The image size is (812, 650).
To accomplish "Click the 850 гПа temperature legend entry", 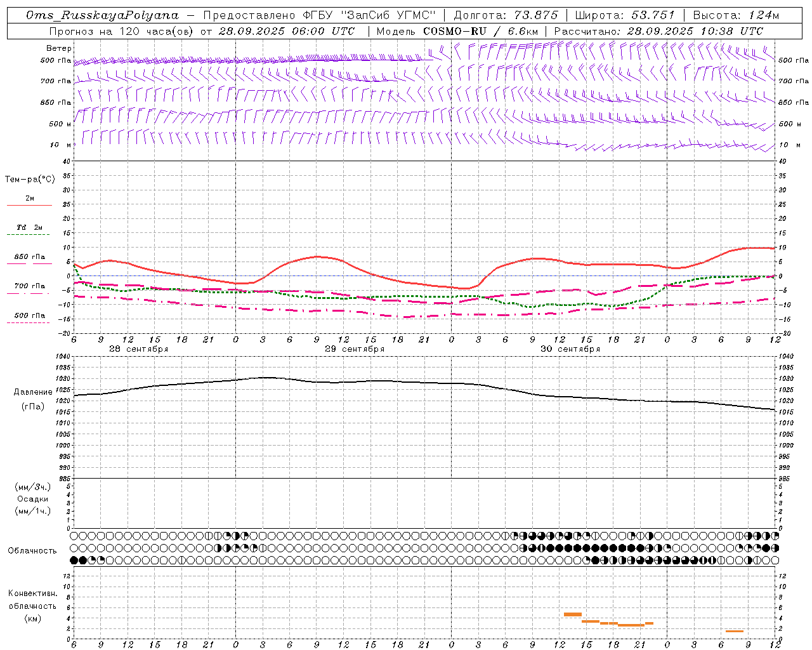I will tap(29, 257).
